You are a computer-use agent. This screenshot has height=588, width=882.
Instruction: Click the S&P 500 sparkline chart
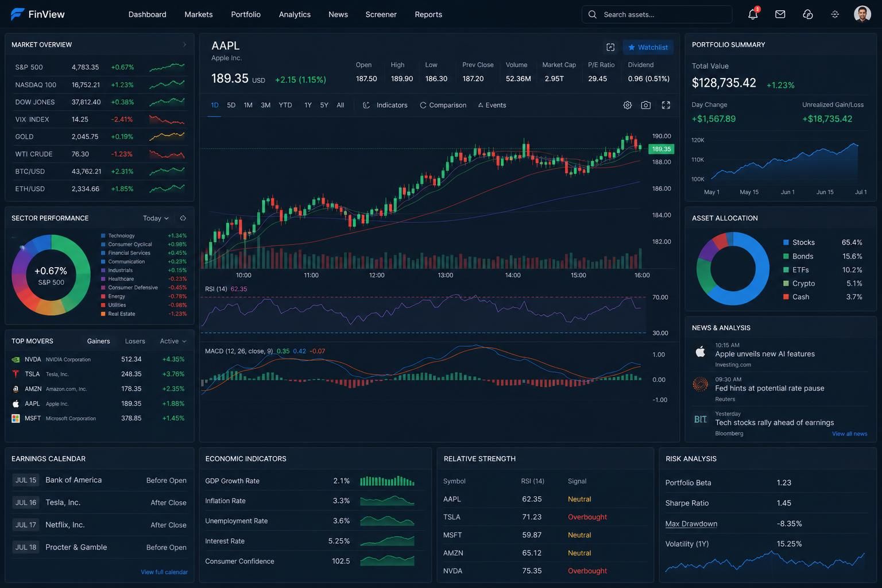[x=167, y=67]
